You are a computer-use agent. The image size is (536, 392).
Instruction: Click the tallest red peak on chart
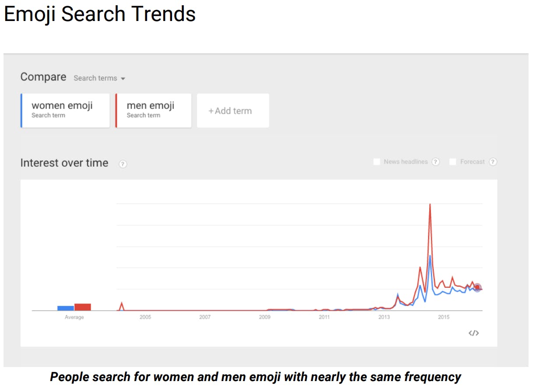(430, 205)
